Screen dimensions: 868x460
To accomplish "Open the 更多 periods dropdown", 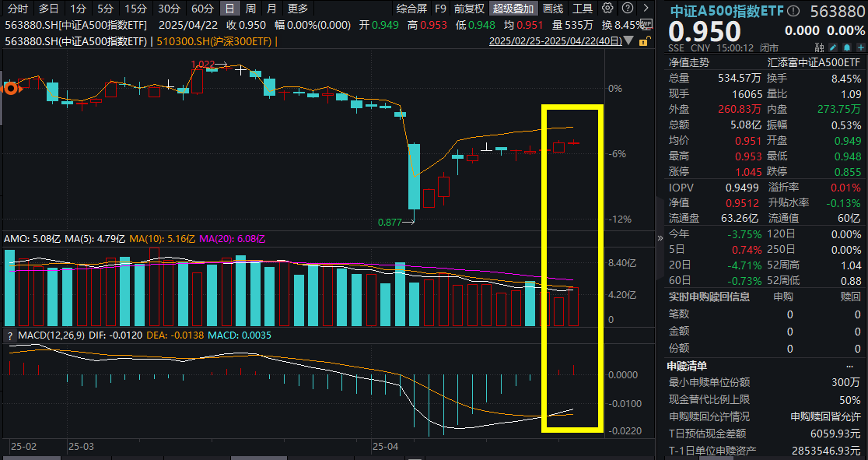I will (x=297, y=9).
